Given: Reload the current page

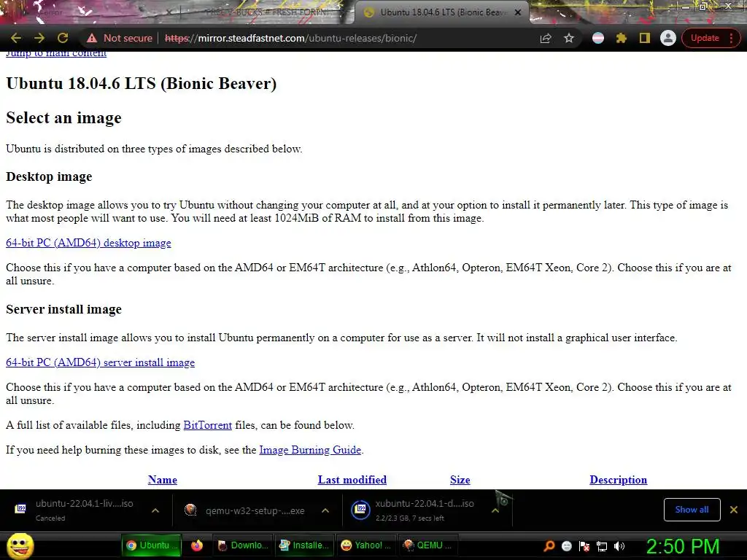Looking at the screenshot, I should coord(63,38).
